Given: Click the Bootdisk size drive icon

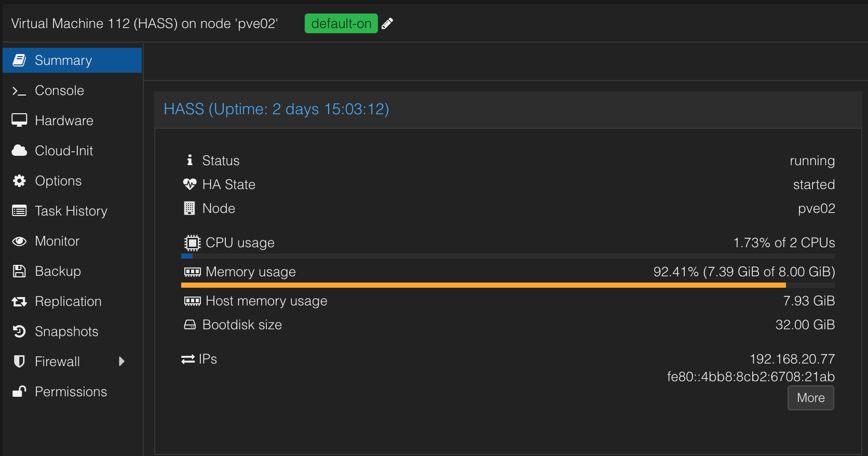Looking at the screenshot, I should pos(190,325).
